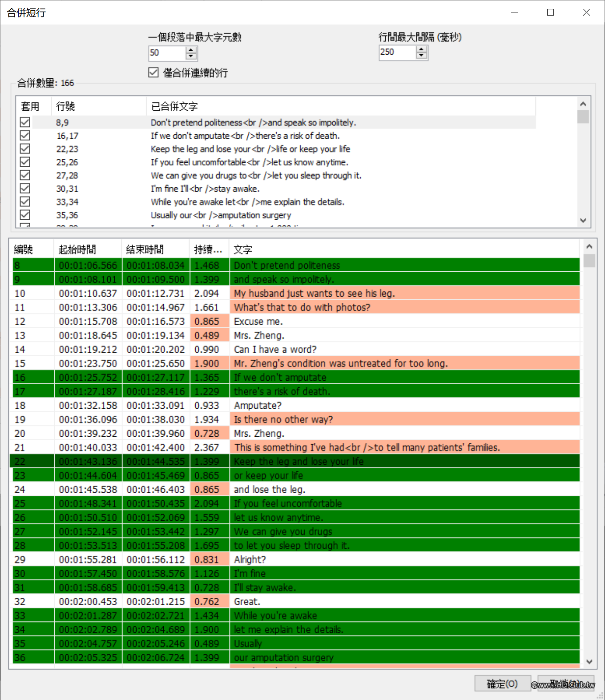Decrease the max characters per paragraph value
This screenshot has width=605, height=700.
(191, 56)
